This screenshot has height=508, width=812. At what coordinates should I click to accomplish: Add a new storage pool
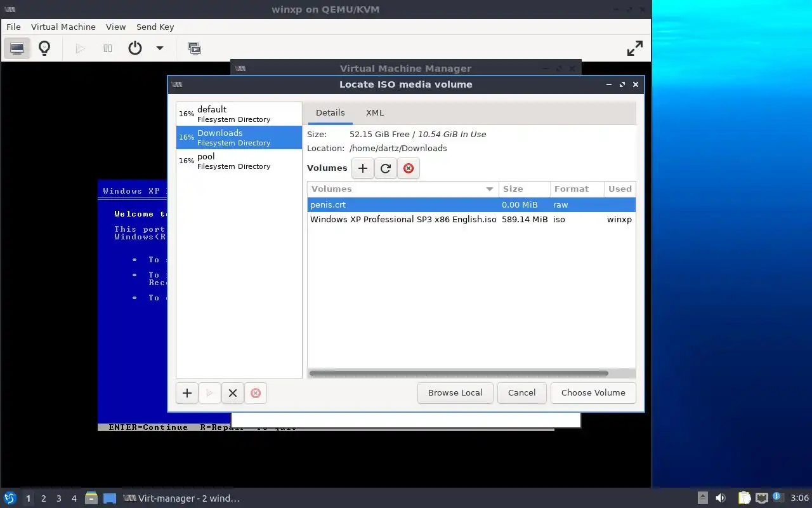[x=187, y=393]
